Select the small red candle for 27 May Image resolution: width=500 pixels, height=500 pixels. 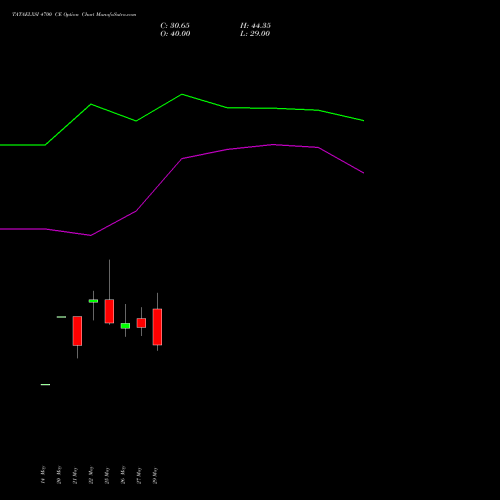[x=141, y=323]
